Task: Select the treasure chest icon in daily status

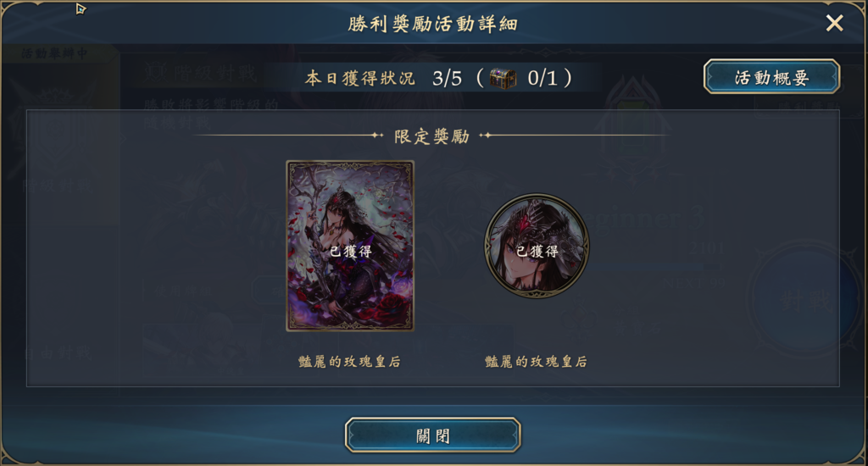Action: (503, 79)
